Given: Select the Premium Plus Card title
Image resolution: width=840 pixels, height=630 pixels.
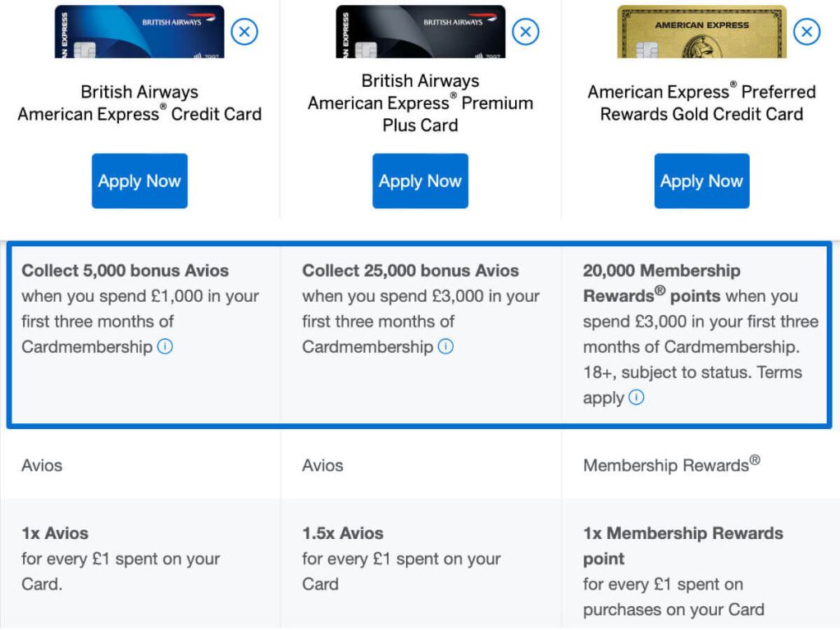Looking at the screenshot, I should click(420, 103).
